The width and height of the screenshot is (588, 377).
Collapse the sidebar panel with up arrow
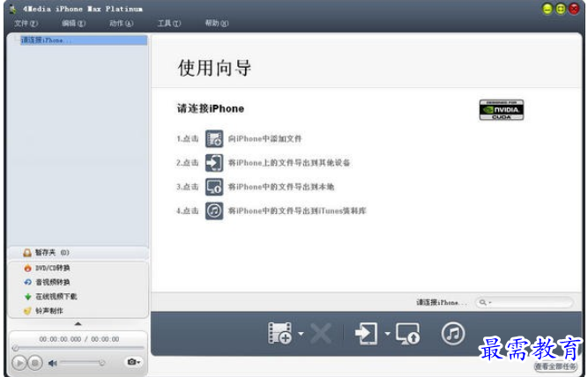78,323
